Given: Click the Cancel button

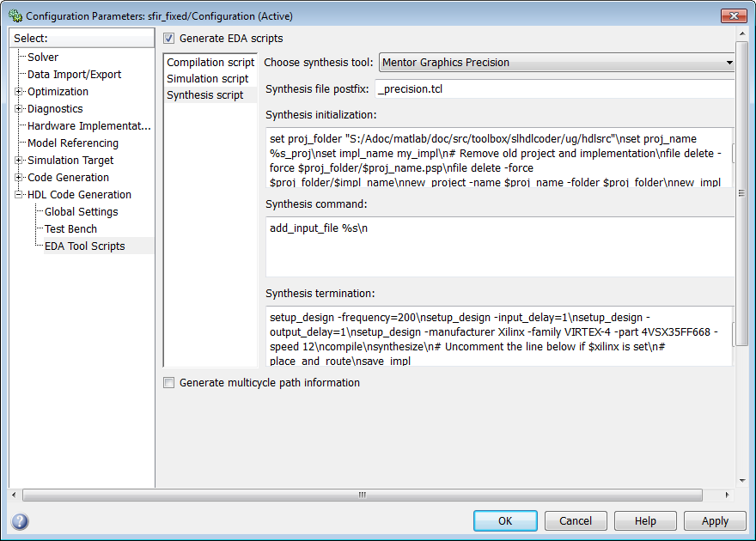Looking at the screenshot, I should pyautogui.click(x=576, y=520).
